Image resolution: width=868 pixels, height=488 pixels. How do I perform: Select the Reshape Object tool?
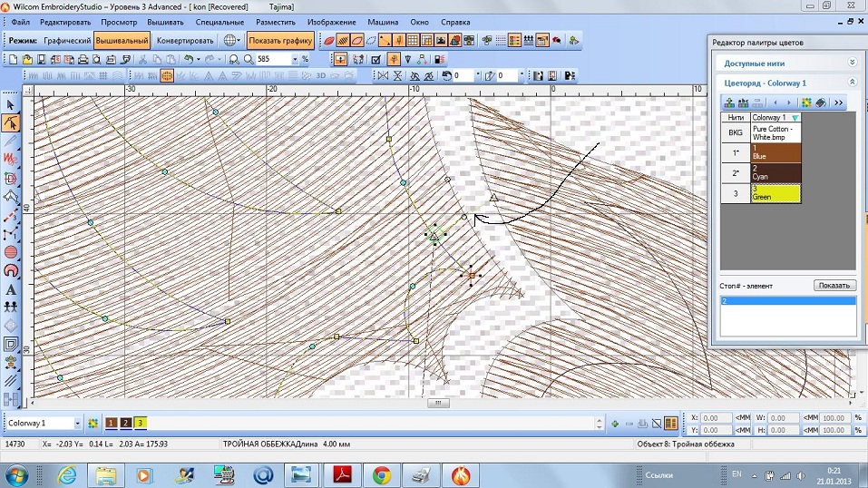pos(11,122)
